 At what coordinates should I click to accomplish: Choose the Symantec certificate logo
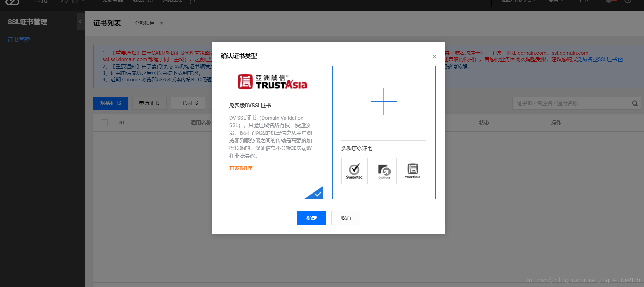pyautogui.click(x=354, y=171)
